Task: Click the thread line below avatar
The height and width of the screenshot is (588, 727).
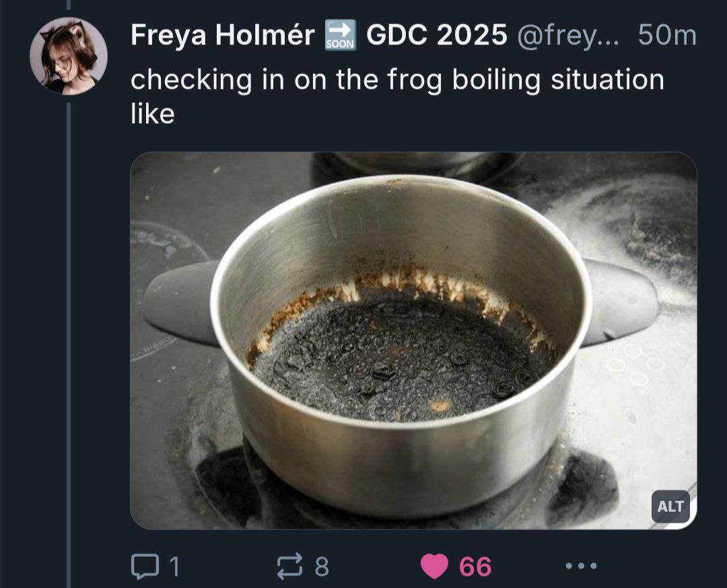Action: (x=69, y=345)
